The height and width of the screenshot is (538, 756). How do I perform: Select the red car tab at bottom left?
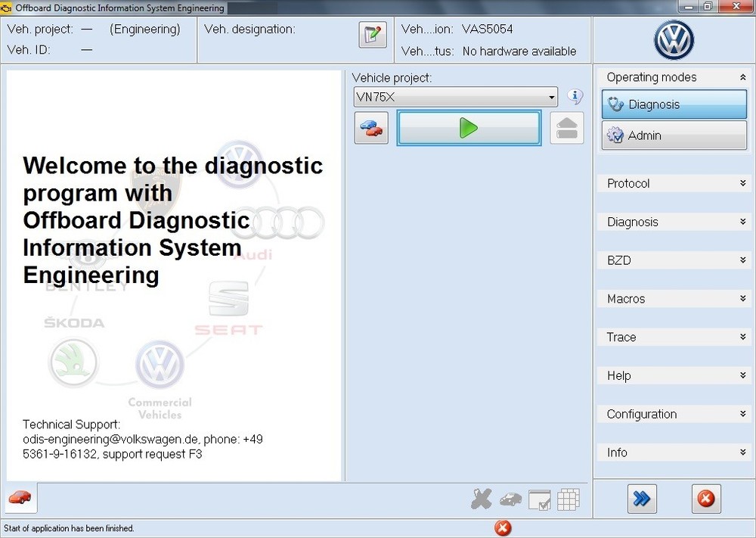point(20,499)
